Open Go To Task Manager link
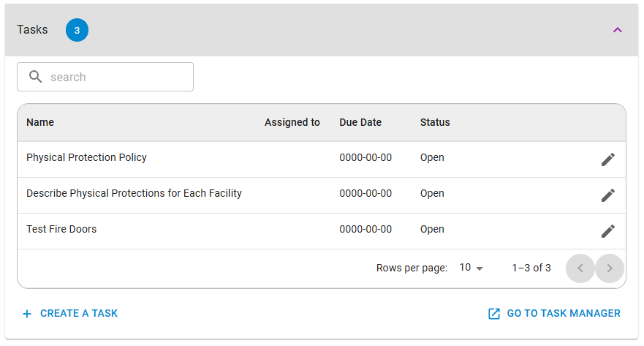Image resolution: width=644 pixels, height=346 pixels. coord(554,314)
